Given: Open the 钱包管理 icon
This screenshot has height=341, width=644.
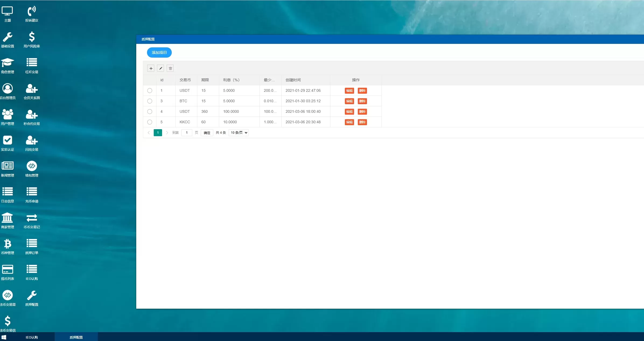Looking at the screenshot, I should point(31,166).
